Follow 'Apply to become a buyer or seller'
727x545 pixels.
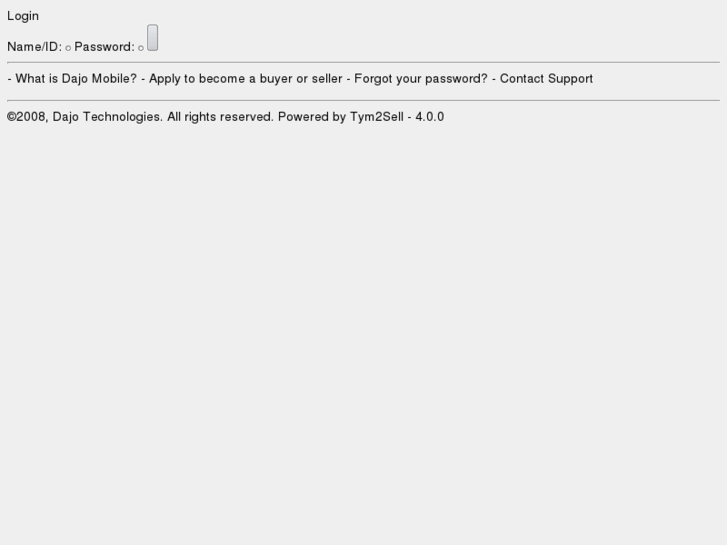point(245,79)
